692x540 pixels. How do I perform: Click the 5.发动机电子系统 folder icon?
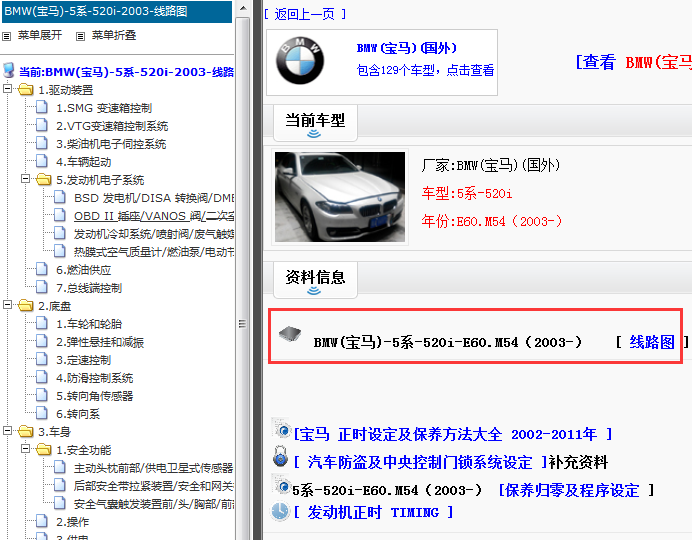(x=44, y=179)
